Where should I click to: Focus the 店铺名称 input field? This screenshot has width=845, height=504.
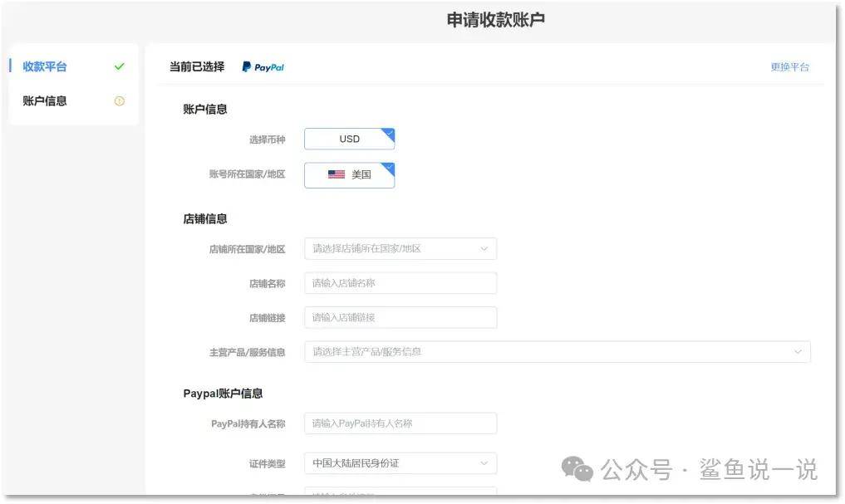point(400,283)
